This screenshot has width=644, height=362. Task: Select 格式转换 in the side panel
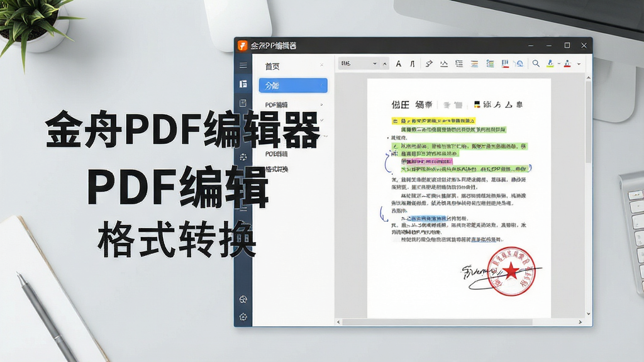click(x=277, y=169)
